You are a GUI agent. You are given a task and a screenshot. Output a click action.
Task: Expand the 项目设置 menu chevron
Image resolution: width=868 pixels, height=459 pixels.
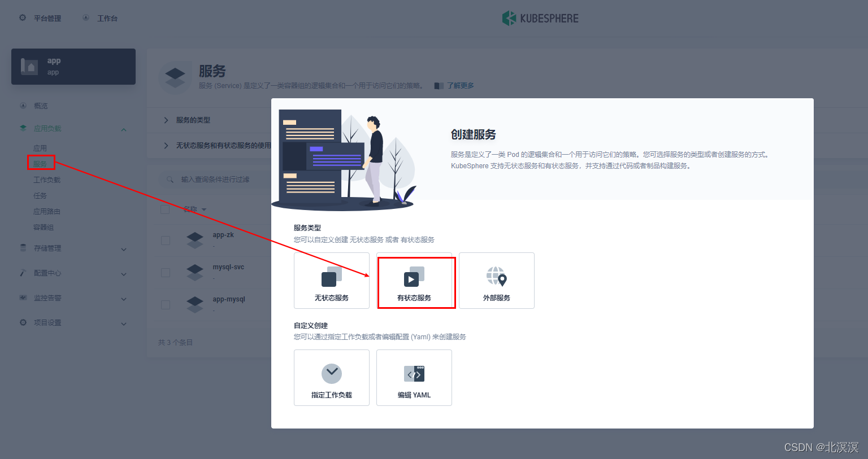point(124,324)
